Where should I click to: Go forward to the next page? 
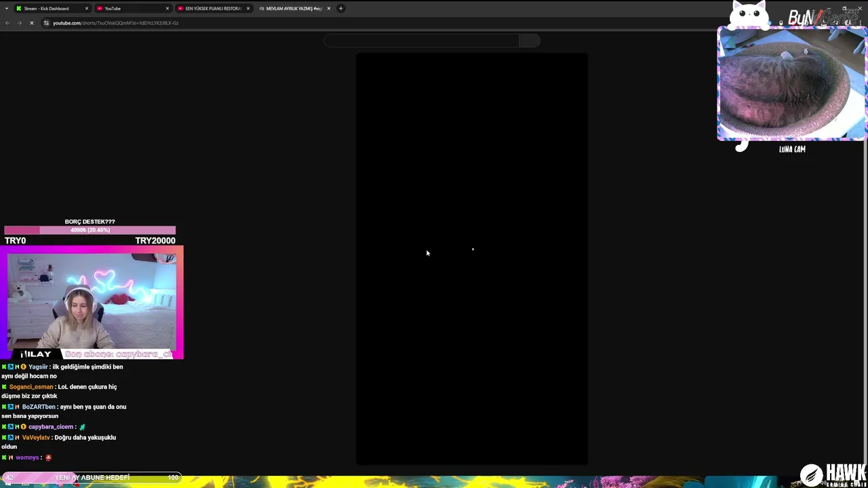point(19,23)
